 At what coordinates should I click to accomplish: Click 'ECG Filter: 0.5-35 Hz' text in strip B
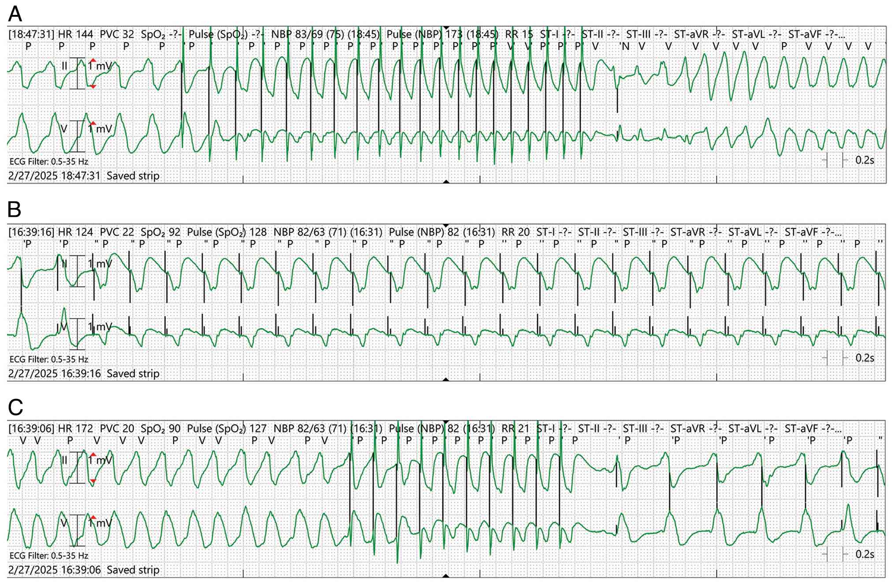(48, 359)
